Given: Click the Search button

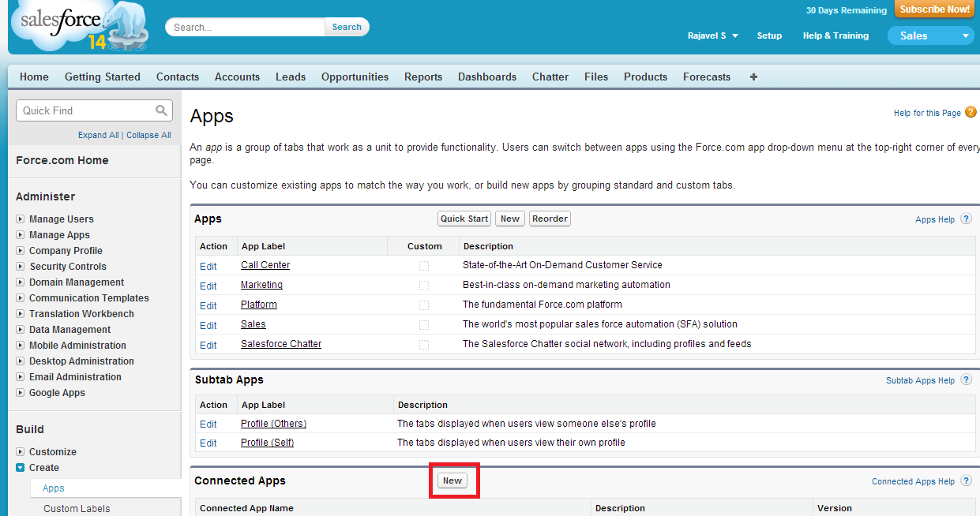Looking at the screenshot, I should tap(347, 27).
